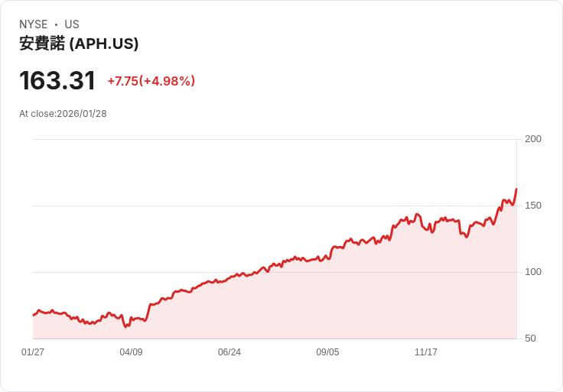The image size is (563, 392).
Task: Click the chart line above the 06/24 date
Action: 229,277
